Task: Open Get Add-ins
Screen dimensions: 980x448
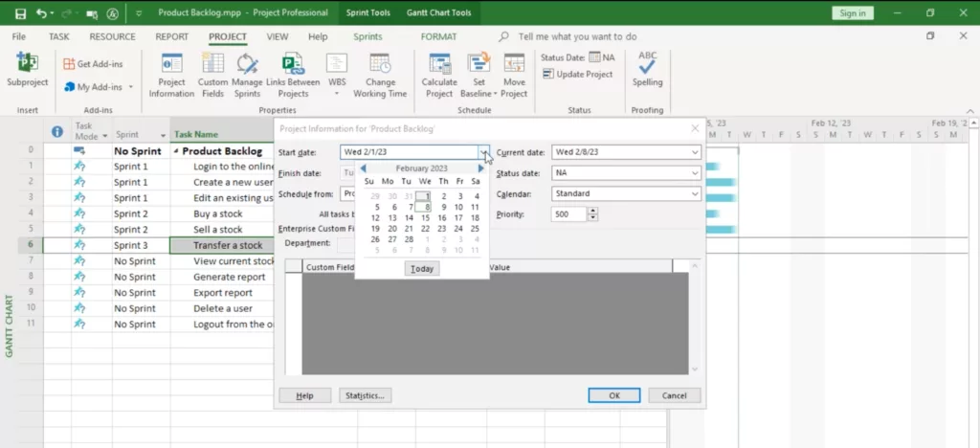Action: coord(93,64)
